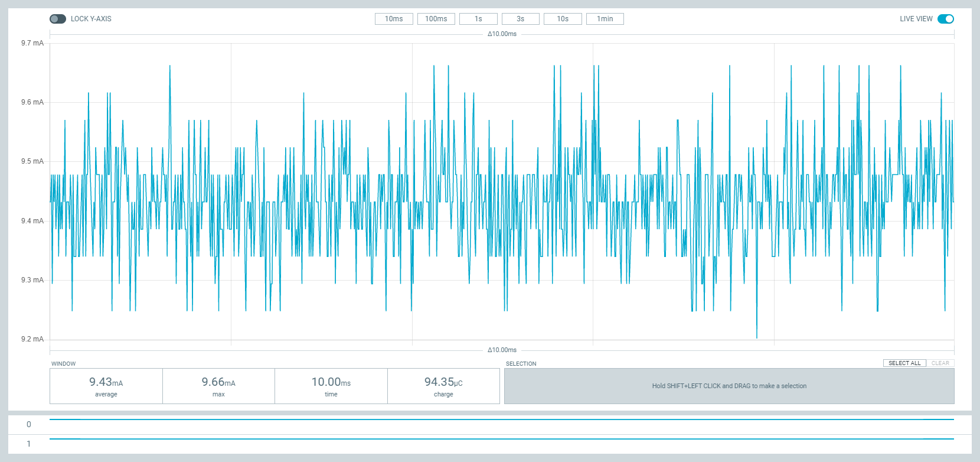The height and width of the screenshot is (462, 980).
Task: Set time window to 10s
Action: 563,19
